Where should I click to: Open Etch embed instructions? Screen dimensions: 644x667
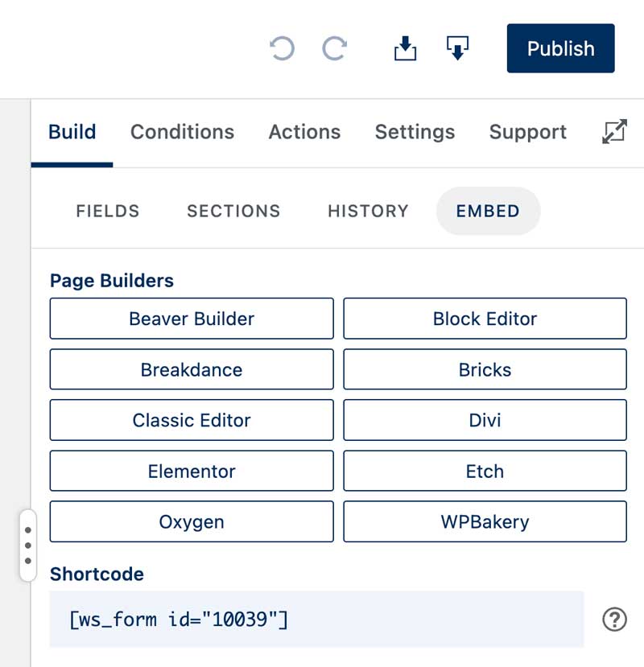click(x=485, y=471)
